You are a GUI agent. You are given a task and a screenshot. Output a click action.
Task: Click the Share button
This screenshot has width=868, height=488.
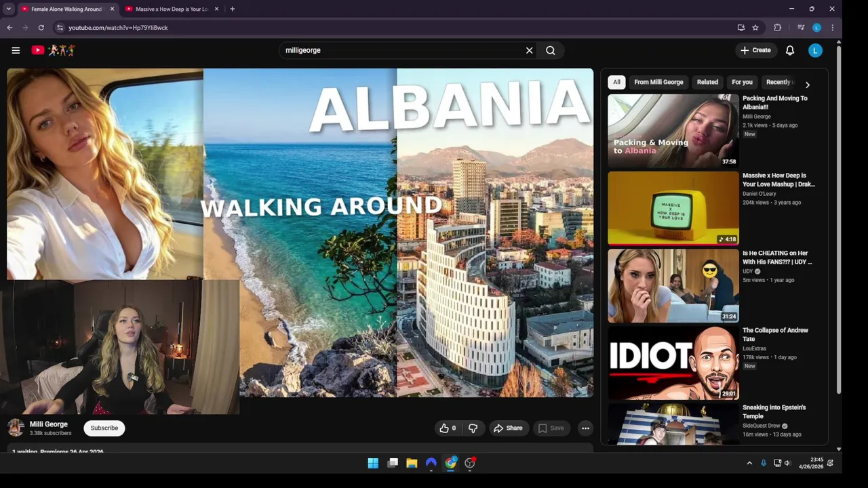[x=508, y=428]
